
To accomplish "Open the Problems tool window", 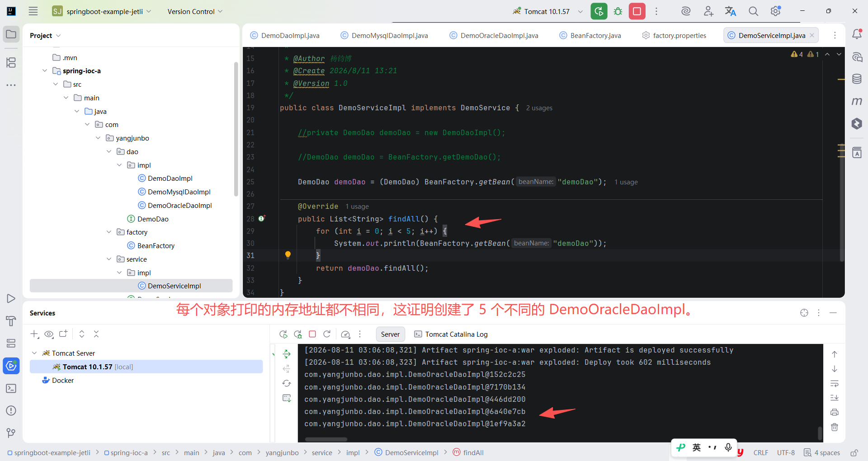I will point(11,410).
